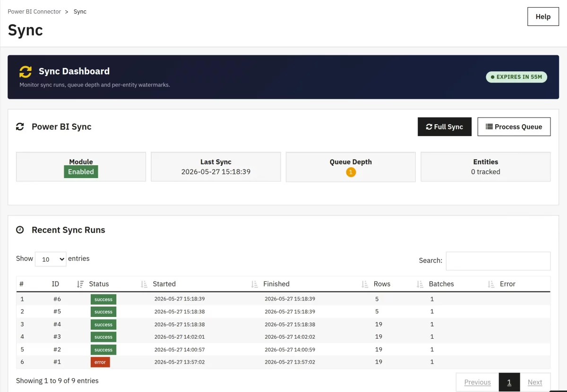Start a Full Sync

coord(445,127)
